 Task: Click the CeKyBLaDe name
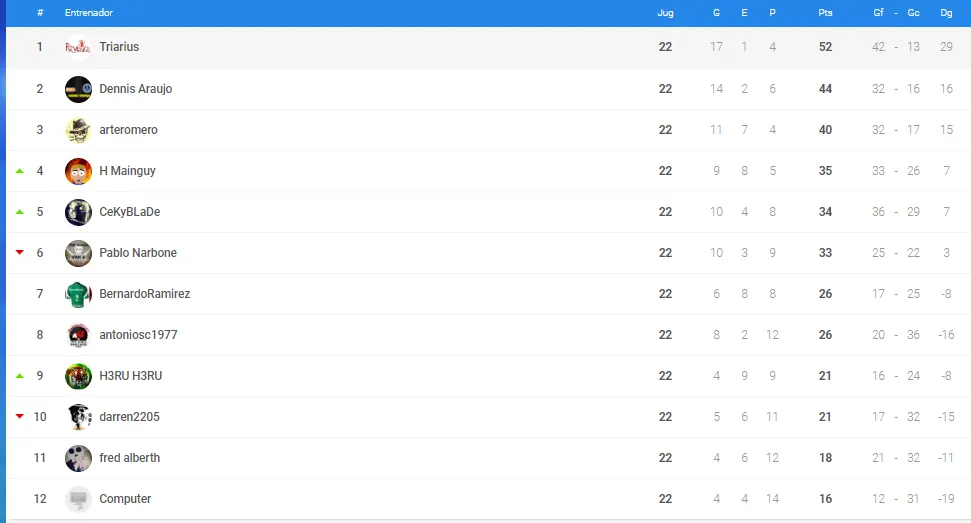point(129,212)
